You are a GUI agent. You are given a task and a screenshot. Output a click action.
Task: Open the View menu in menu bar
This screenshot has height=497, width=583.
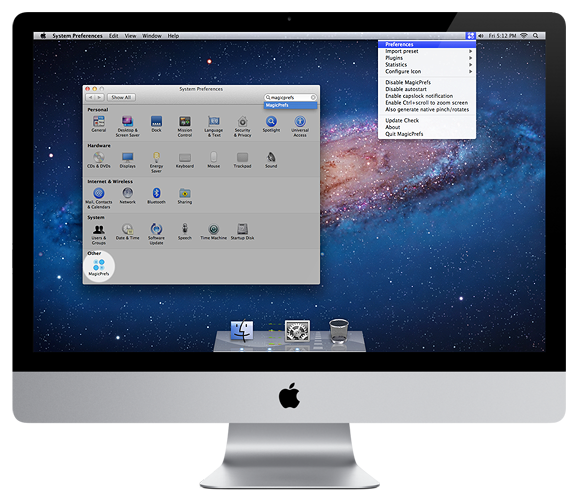point(130,36)
